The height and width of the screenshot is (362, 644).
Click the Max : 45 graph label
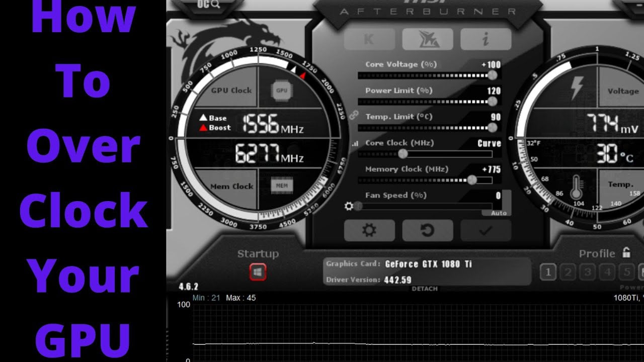[x=241, y=298]
